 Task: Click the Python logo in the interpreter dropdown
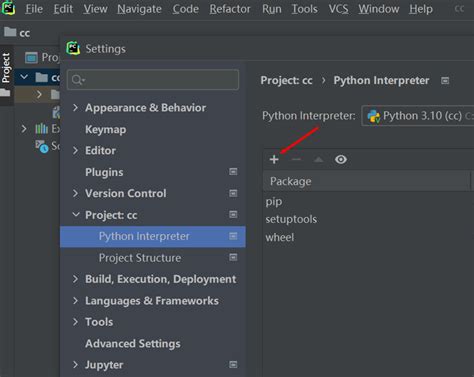tap(373, 116)
